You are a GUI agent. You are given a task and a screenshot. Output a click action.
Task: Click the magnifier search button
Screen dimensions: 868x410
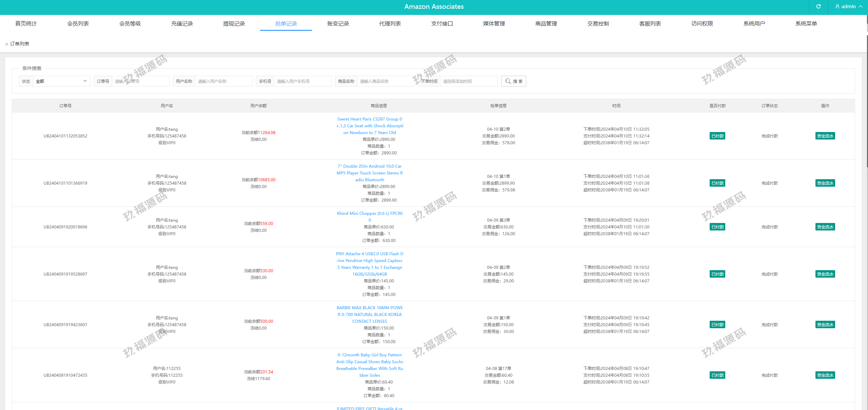click(x=513, y=81)
